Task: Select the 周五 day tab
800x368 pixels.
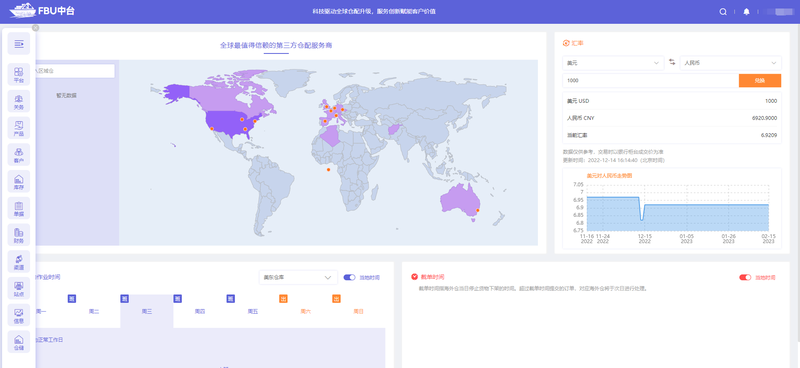Action: 253,311
